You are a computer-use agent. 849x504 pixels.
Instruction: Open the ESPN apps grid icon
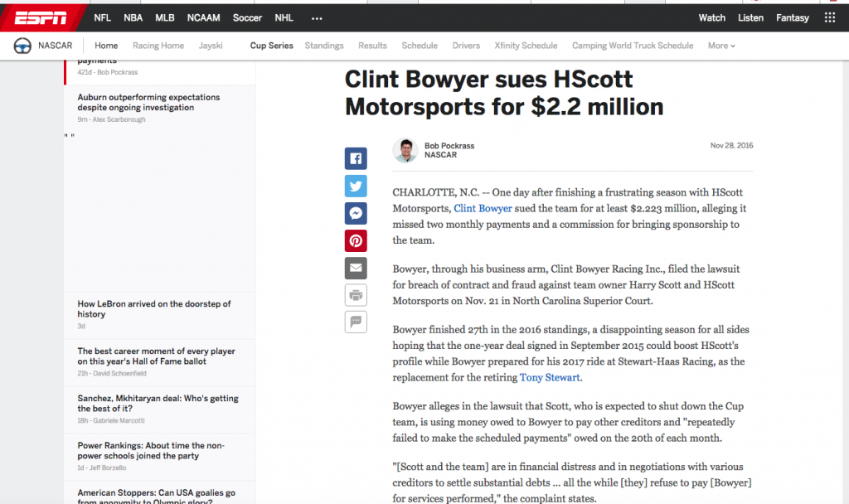(829, 18)
